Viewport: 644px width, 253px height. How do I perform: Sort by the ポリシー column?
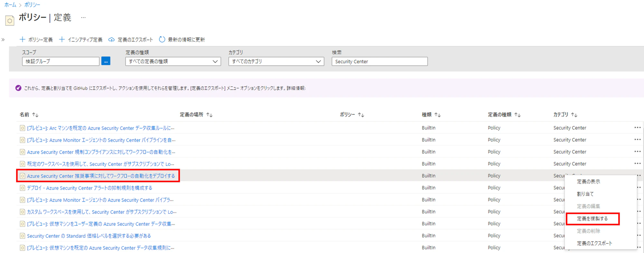pyautogui.click(x=352, y=115)
